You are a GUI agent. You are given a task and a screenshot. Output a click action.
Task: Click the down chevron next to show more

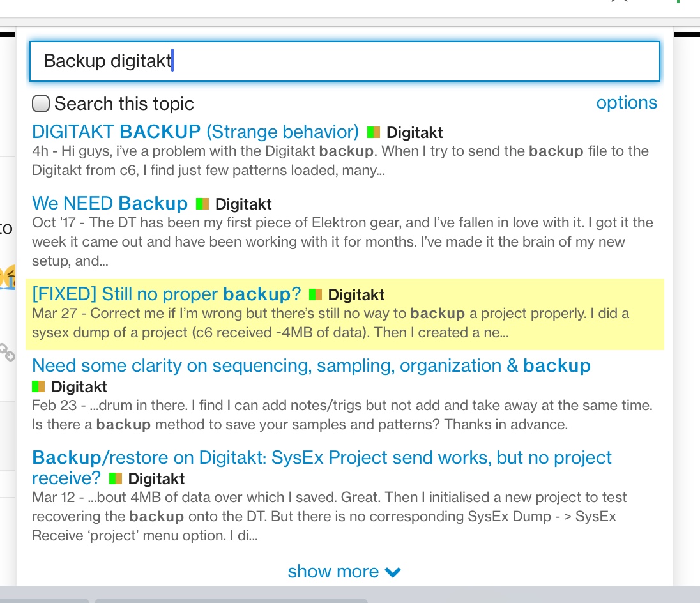(x=393, y=572)
